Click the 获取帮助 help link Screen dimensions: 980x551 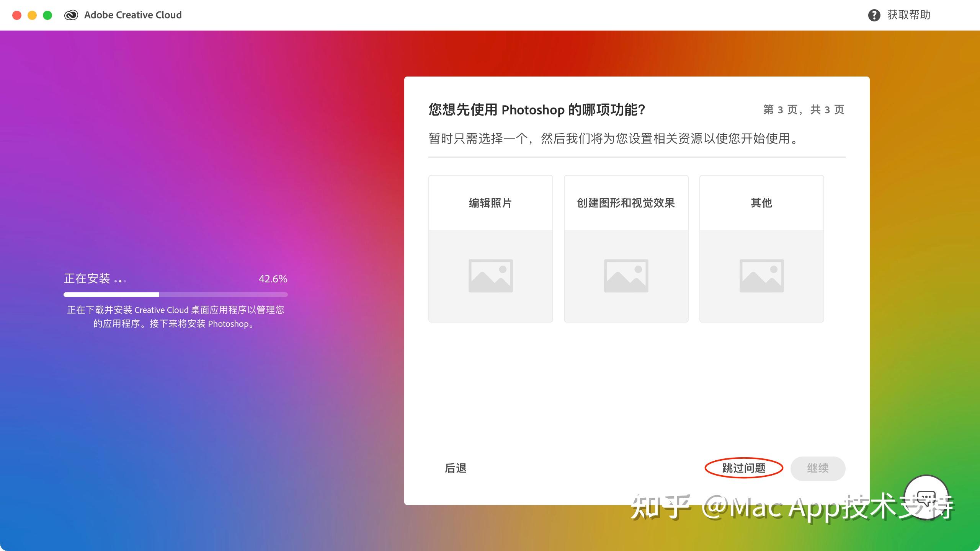(909, 15)
